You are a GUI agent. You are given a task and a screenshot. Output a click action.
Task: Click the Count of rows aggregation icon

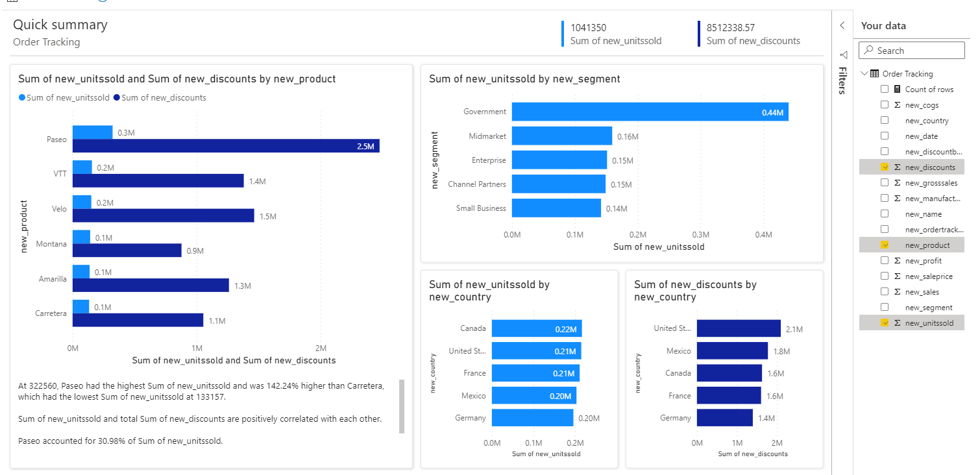pyautogui.click(x=896, y=89)
